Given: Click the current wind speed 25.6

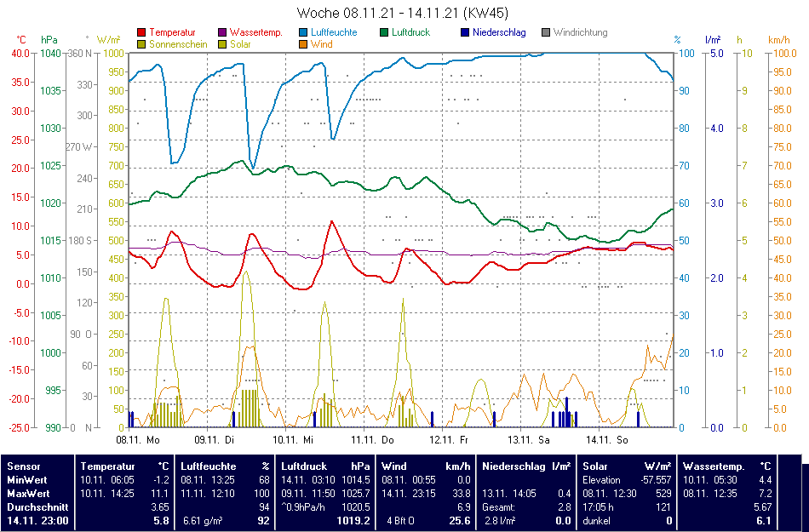Looking at the screenshot, I should (x=460, y=521).
